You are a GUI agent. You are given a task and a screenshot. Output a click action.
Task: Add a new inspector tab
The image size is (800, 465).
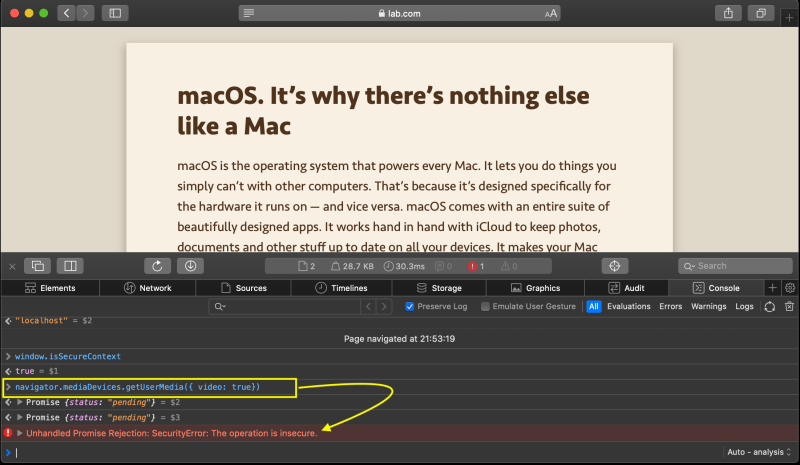(x=772, y=288)
